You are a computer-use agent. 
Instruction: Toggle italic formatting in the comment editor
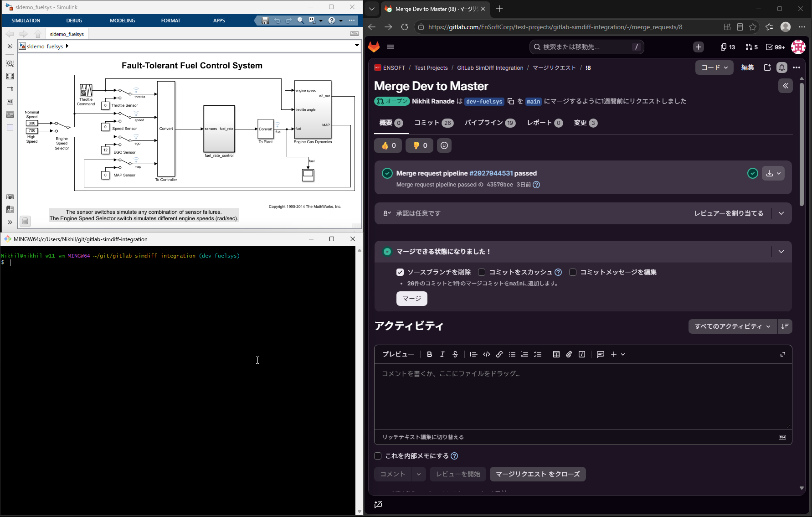click(442, 354)
